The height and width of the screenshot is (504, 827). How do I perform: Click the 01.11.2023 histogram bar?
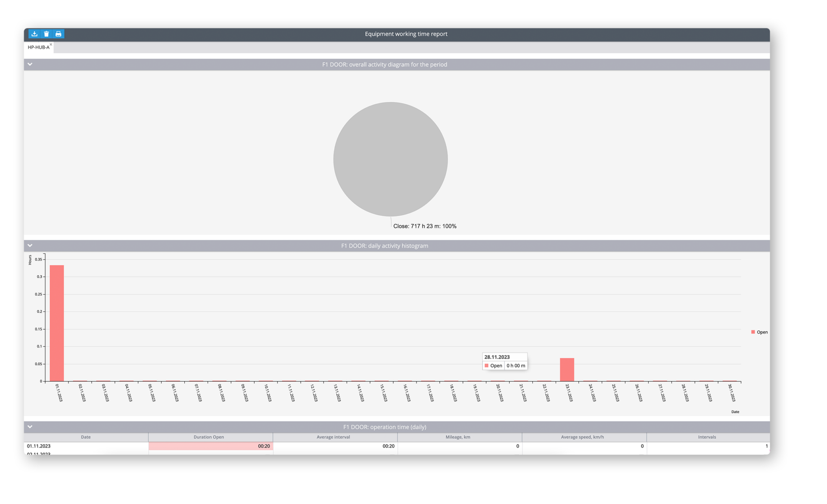(x=57, y=323)
